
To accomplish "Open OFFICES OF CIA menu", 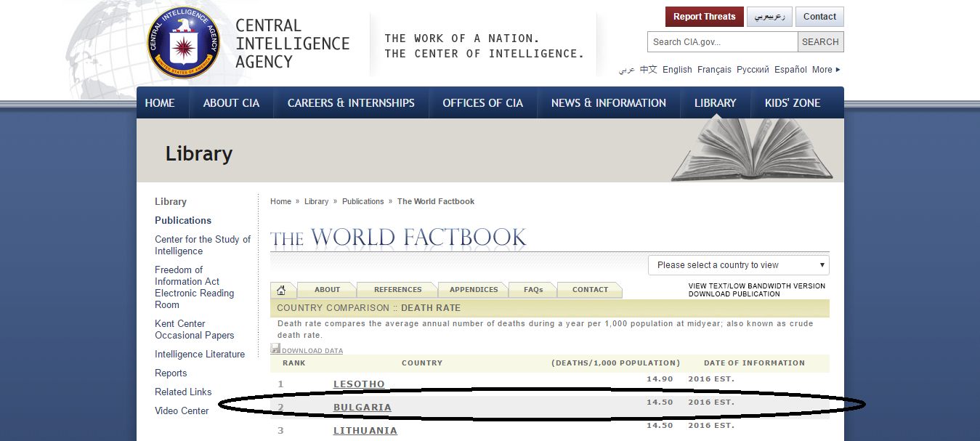I will pyautogui.click(x=482, y=103).
